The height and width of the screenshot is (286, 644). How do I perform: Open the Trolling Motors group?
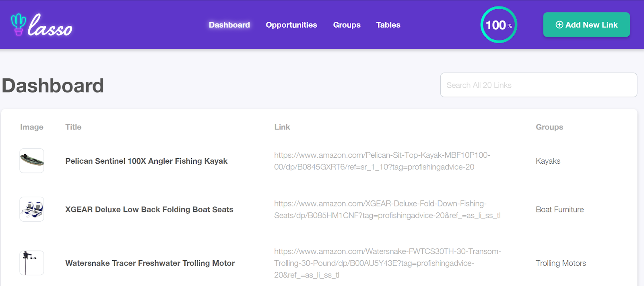pyautogui.click(x=561, y=263)
